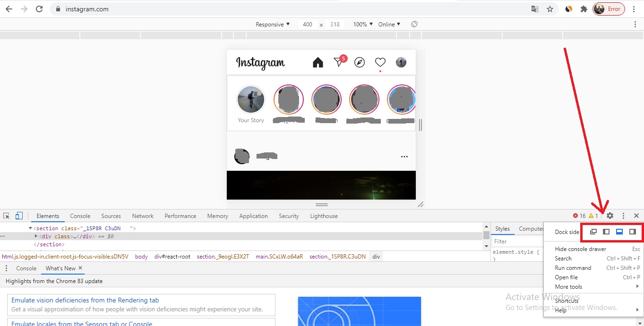
Task: Open device toolbar more options menu
Action: point(635,24)
